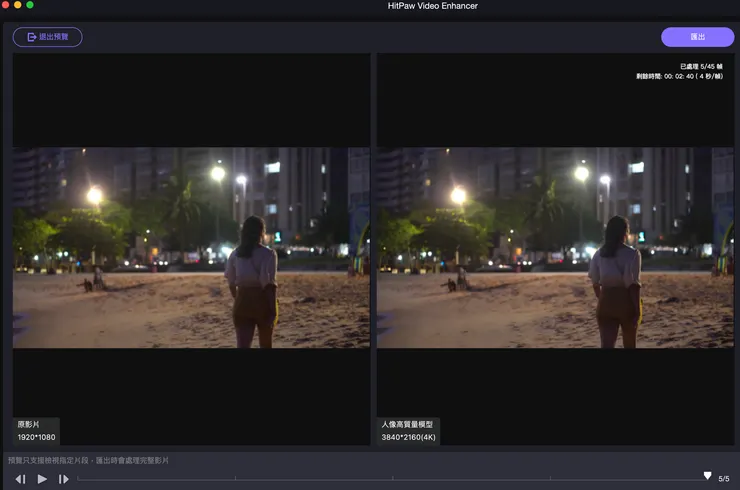Click the 人像高質量模型 3840*2160(4K) label

tap(408, 431)
